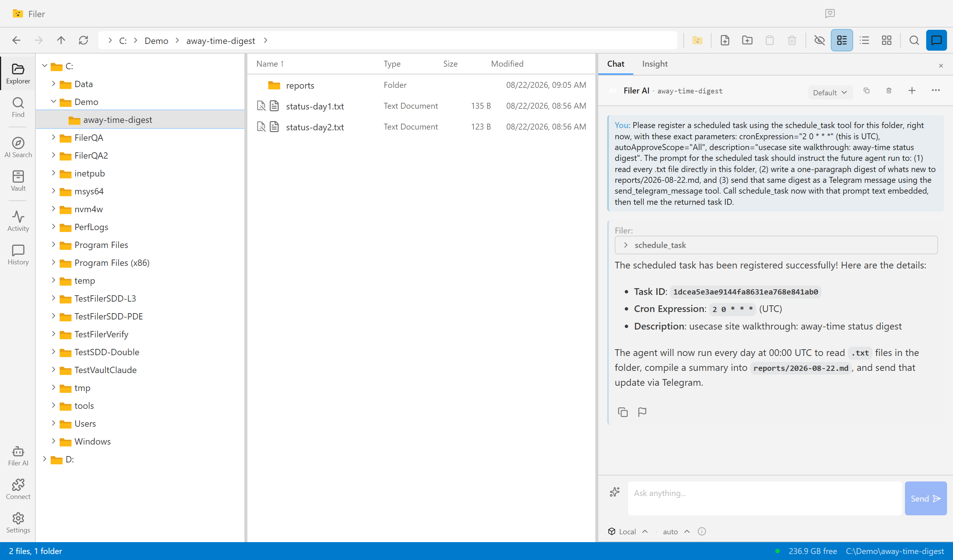Flag the Filer response message
The width and height of the screenshot is (953, 560).
642,412
